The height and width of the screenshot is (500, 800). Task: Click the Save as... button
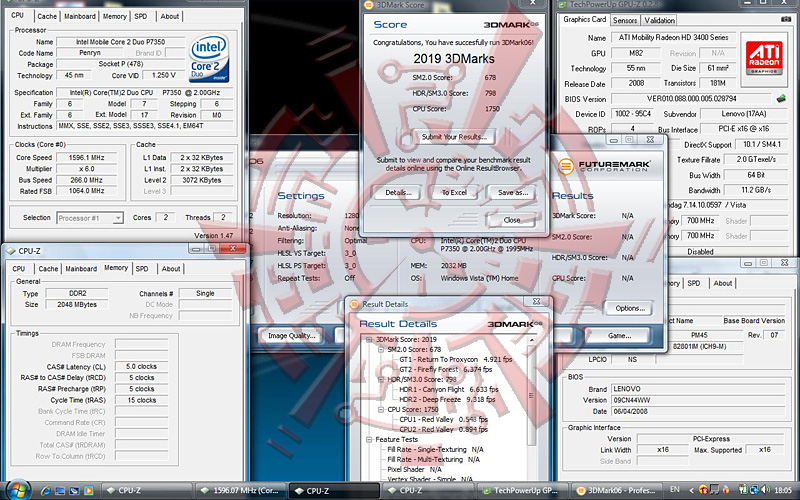pyautogui.click(x=512, y=193)
